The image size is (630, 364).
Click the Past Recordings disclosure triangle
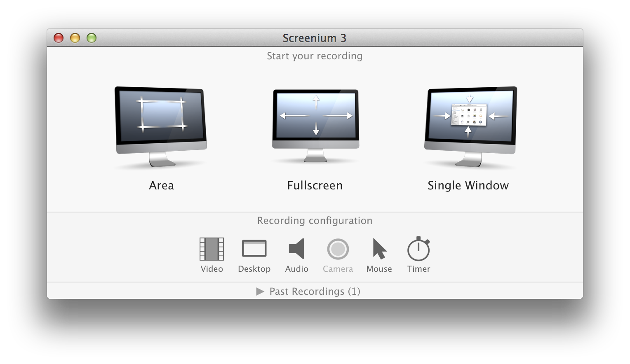pos(261,292)
